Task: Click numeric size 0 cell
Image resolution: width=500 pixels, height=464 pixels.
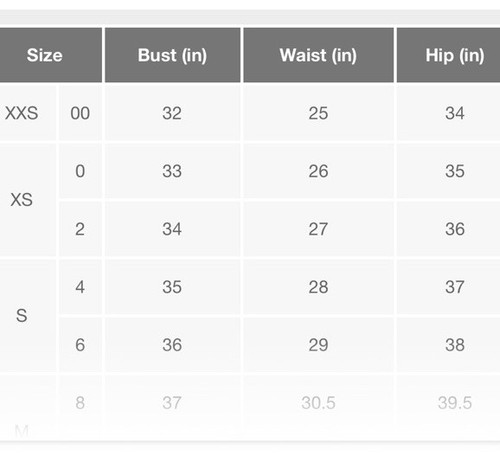Action: pos(80,171)
